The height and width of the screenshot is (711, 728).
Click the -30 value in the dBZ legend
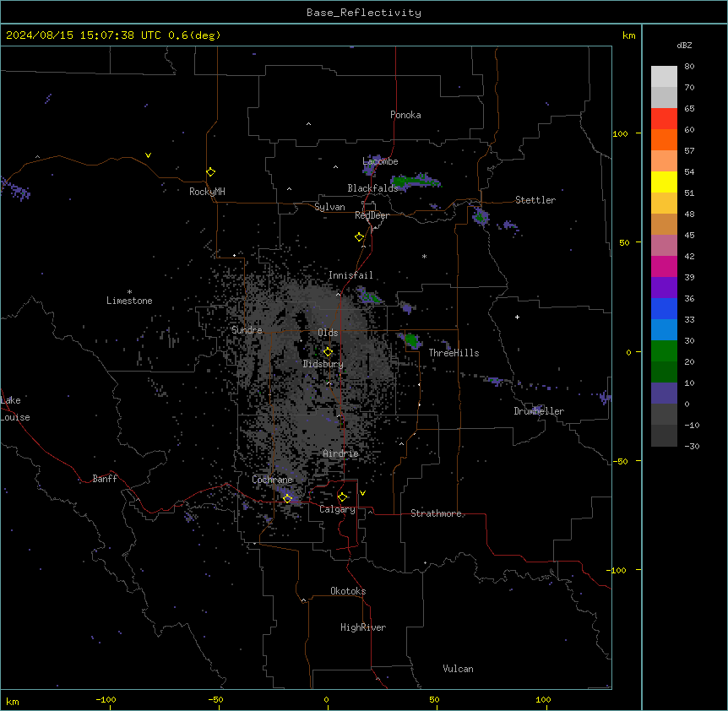coord(692,446)
